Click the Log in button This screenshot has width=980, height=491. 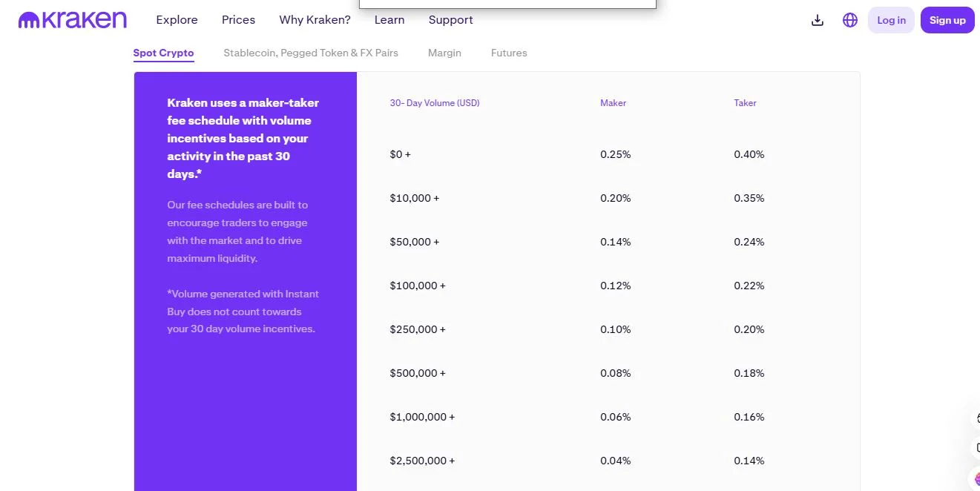tap(890, 20)
